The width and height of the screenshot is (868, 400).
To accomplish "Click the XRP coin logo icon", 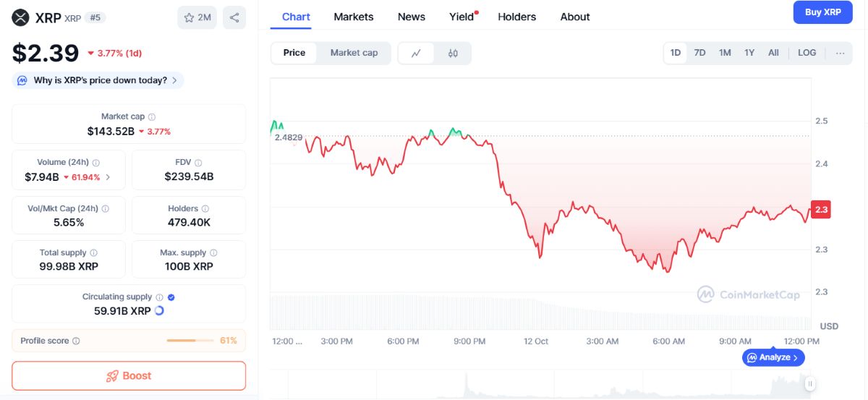I will (21, 17).
